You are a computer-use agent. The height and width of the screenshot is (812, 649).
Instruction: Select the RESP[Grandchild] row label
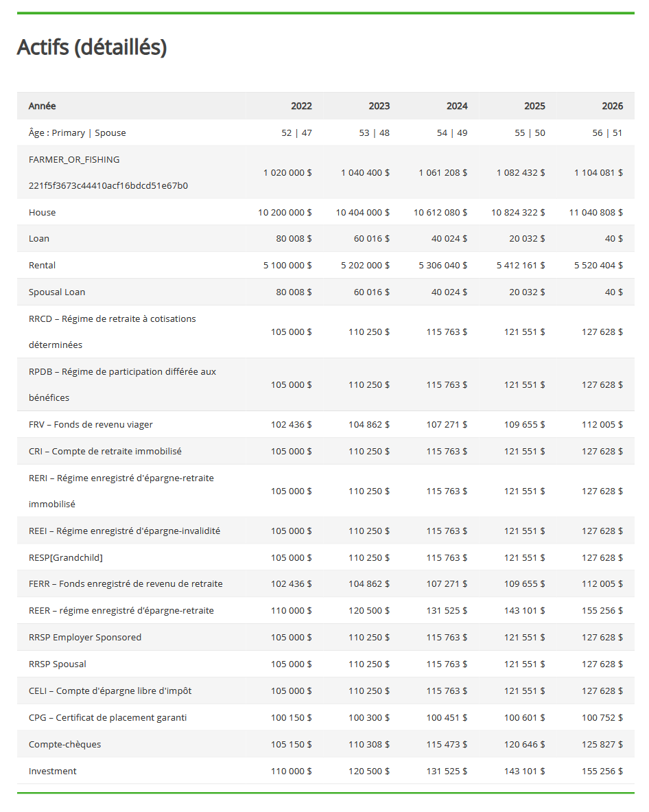66,557
